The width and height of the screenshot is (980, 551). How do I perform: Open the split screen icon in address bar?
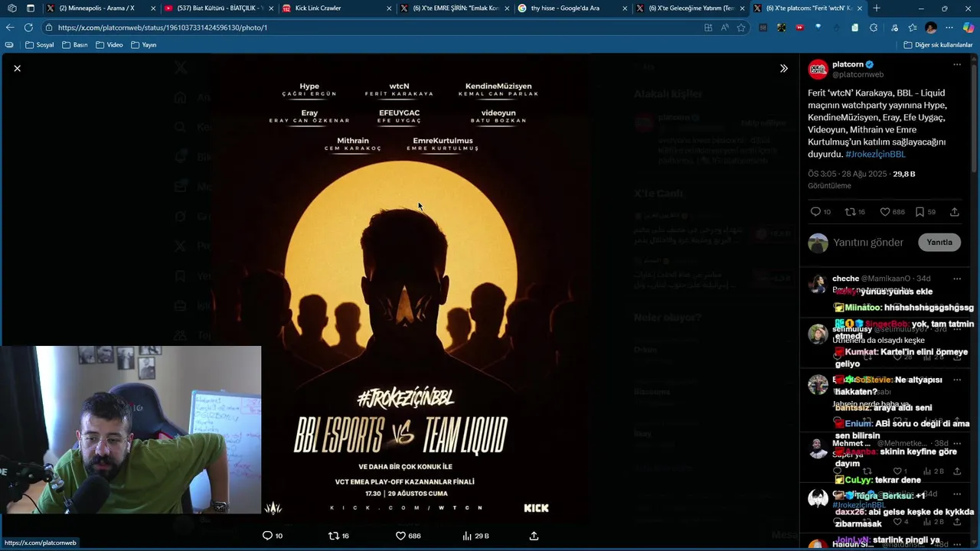[708, 28]
